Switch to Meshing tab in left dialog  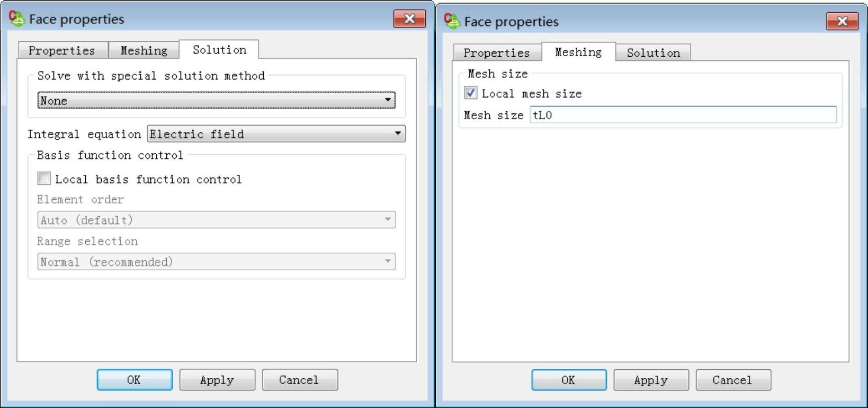click(x=144, y=50)
